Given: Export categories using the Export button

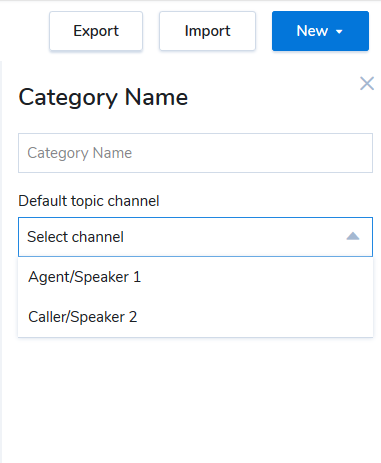Looking at the screenshot, I should click(96, 31).
